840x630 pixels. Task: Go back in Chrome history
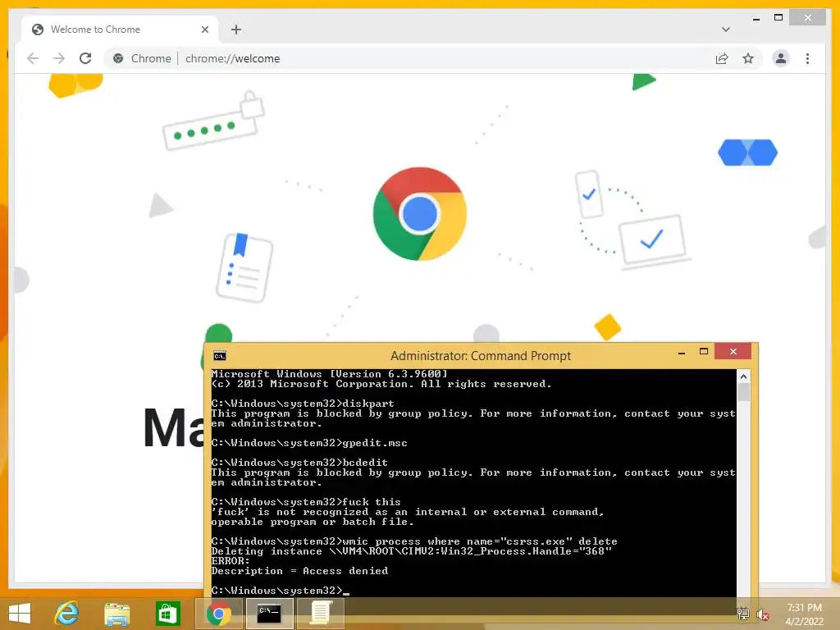[x=33, y=58]
